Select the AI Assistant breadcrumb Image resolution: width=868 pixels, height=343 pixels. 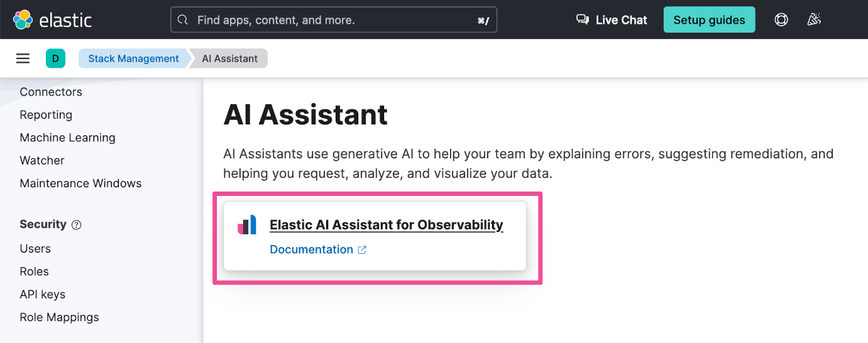click(x=229, y=58)
